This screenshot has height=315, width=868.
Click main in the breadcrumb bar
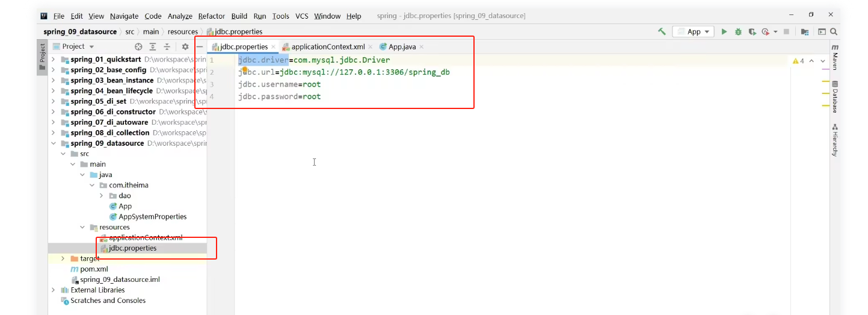(151, 31)
